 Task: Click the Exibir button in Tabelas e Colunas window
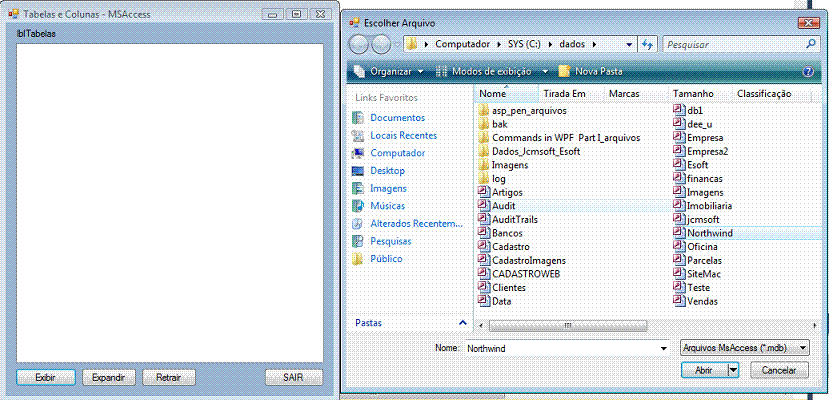click(46, 377)
